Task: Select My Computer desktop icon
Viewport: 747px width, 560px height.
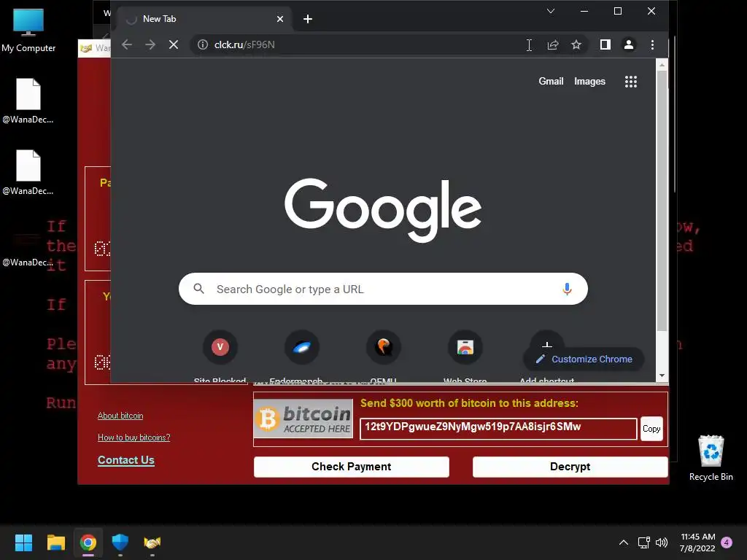Action: point(28,30)
